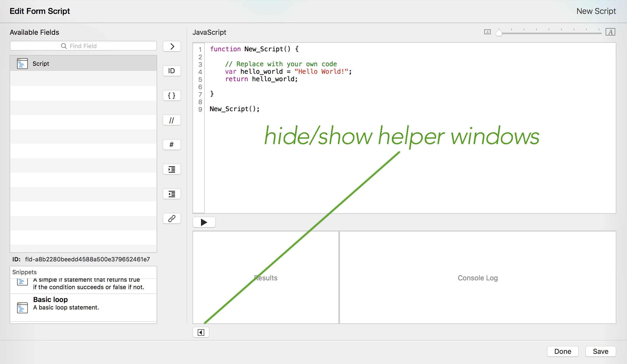
Task: Click inside the Console Log pane
Action: click(478, 278)
